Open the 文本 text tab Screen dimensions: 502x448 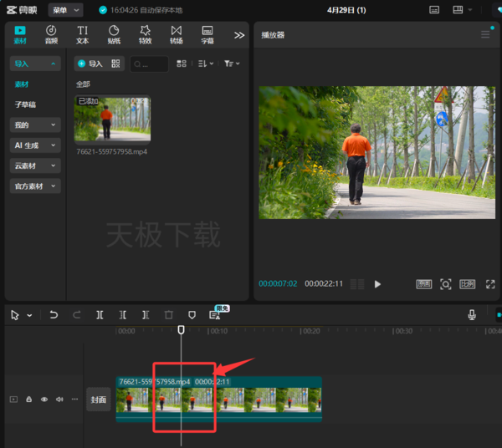coord(82,35)
